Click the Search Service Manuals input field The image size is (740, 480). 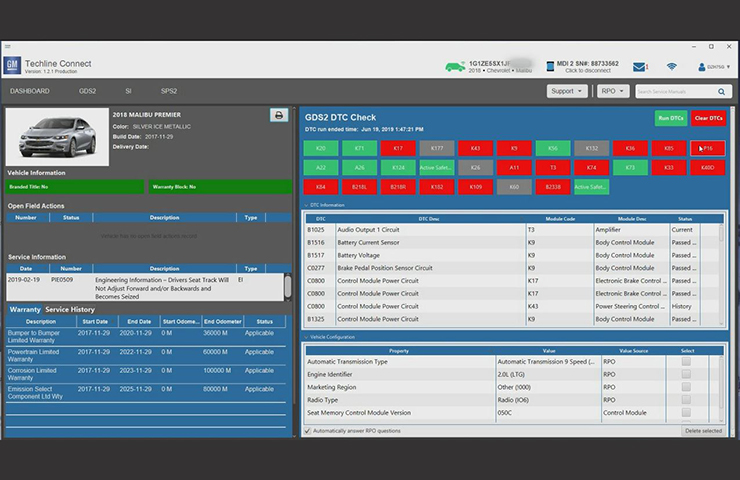676,92
